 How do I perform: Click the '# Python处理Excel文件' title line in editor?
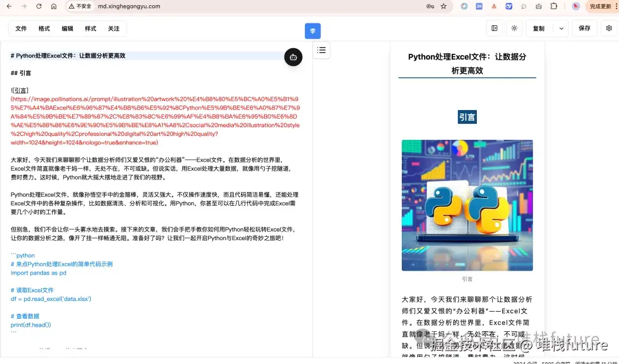(68, 56)
